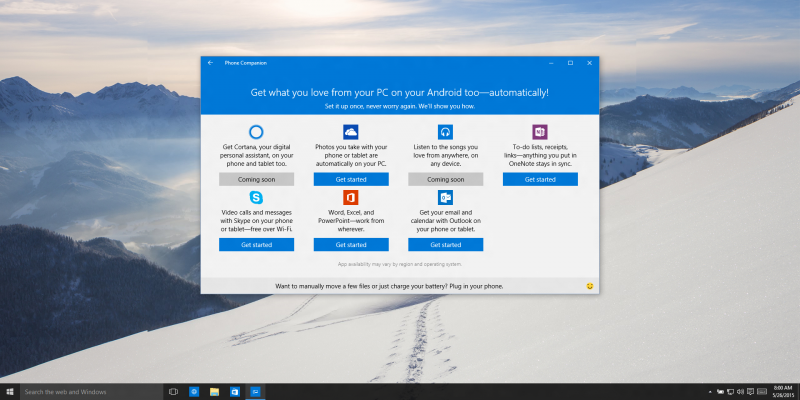Show hidden system tray icons
The width and height of the screenshot is (800, 400).
711,392
